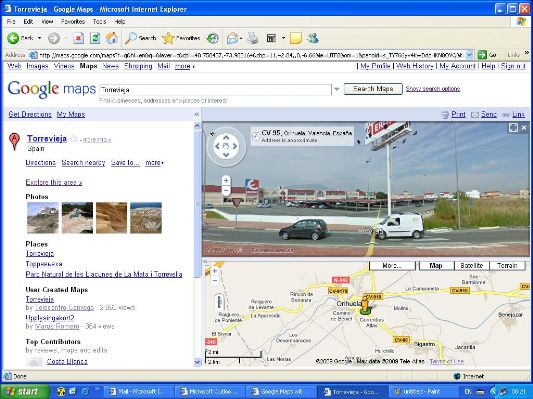This screenshot has height=399, width=533.
Task: Open the first Torrevieja photo thumbnail
Action: (x=43, y=218)
